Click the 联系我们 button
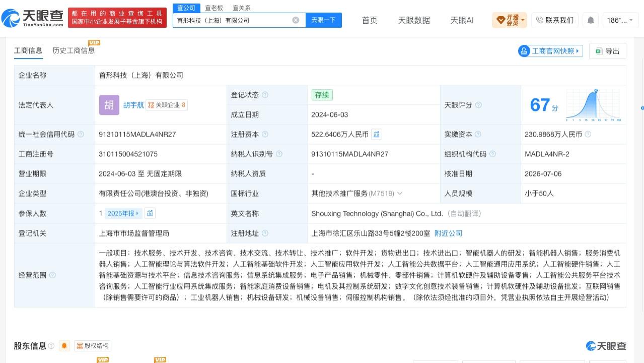Screen dimensions: 644x363 tap(555, 20)
